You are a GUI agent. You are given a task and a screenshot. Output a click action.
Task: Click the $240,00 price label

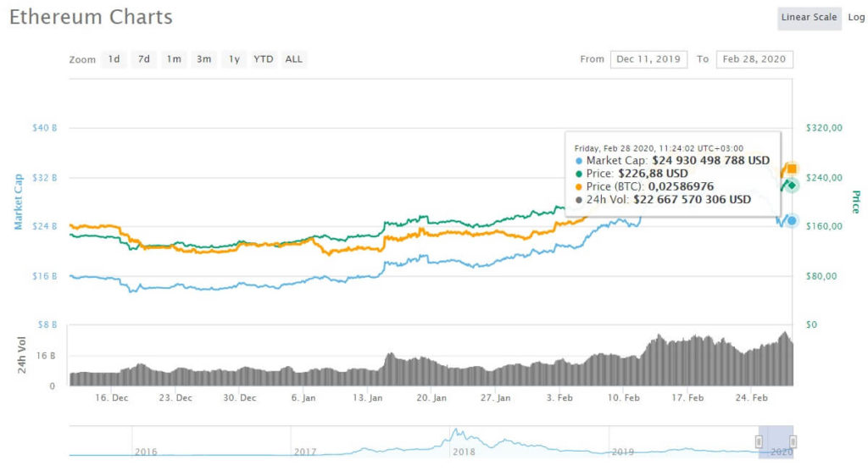824,178
